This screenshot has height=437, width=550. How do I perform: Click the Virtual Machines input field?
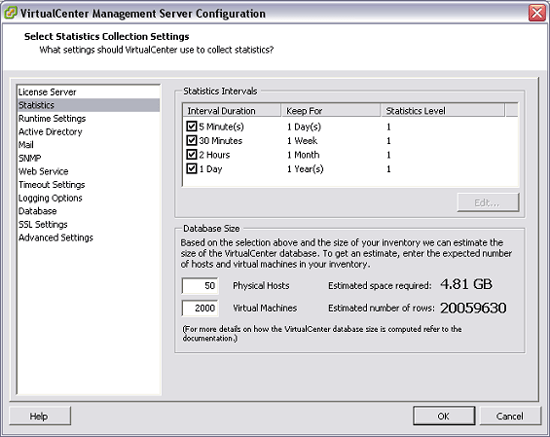pos(200,308)
